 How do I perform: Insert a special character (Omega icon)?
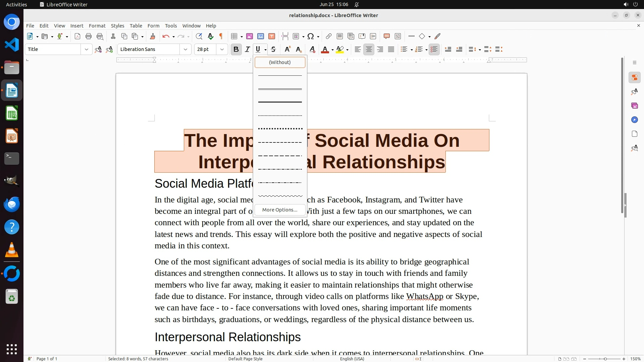(x=311, y=37)
